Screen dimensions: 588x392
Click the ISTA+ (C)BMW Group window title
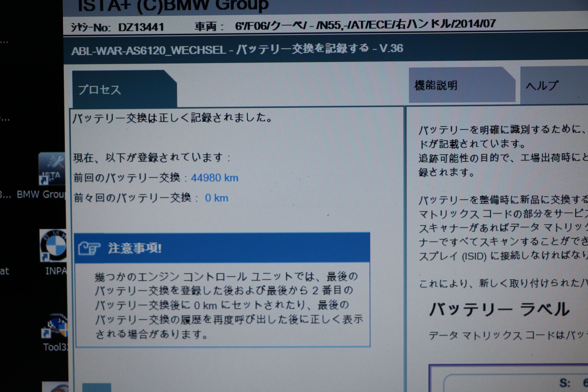173,6
